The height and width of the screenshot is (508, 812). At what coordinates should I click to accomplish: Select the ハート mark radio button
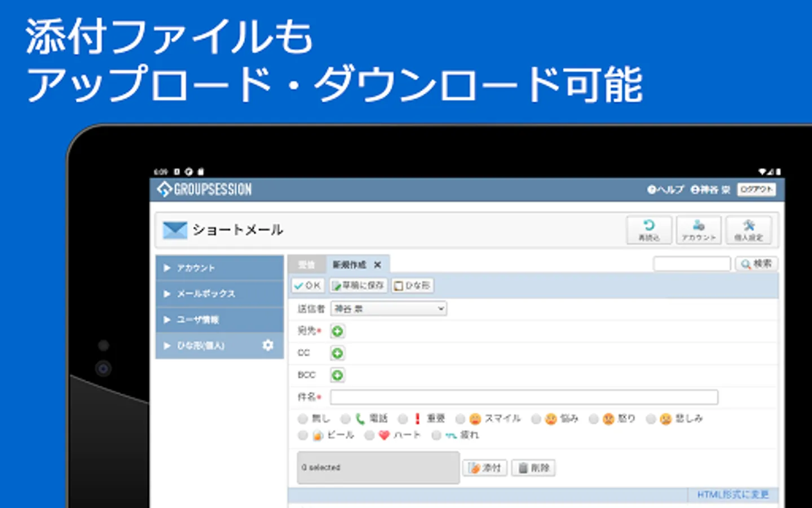click(x=369, y=435)
